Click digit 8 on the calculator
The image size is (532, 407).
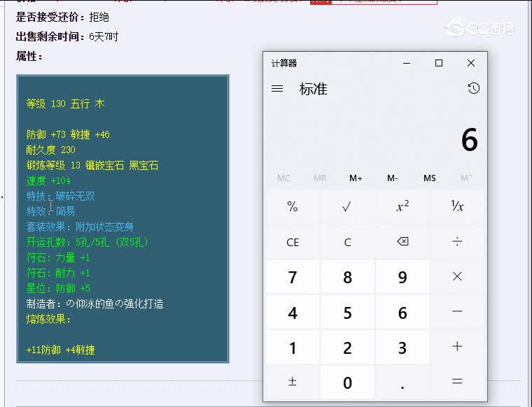(x=347, y=276)
